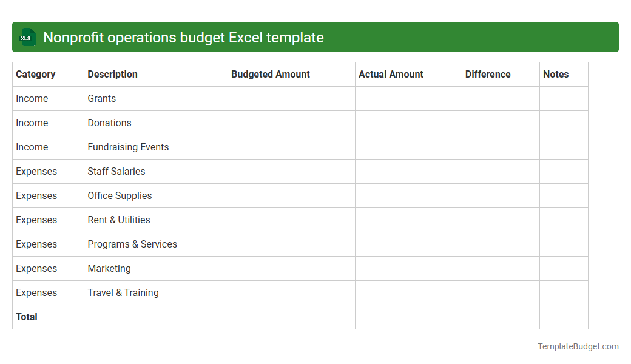The width and height of the screenshot is (631, 364).
Task: Select the Total row label
Action: 26,317
